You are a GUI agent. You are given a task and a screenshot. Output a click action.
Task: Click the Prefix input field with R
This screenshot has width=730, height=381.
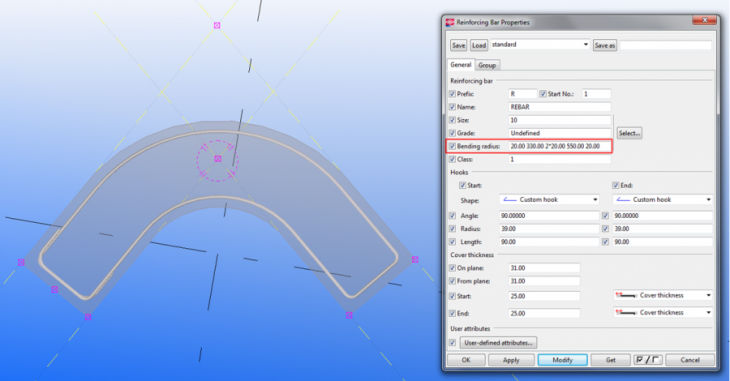click(523, 94)
